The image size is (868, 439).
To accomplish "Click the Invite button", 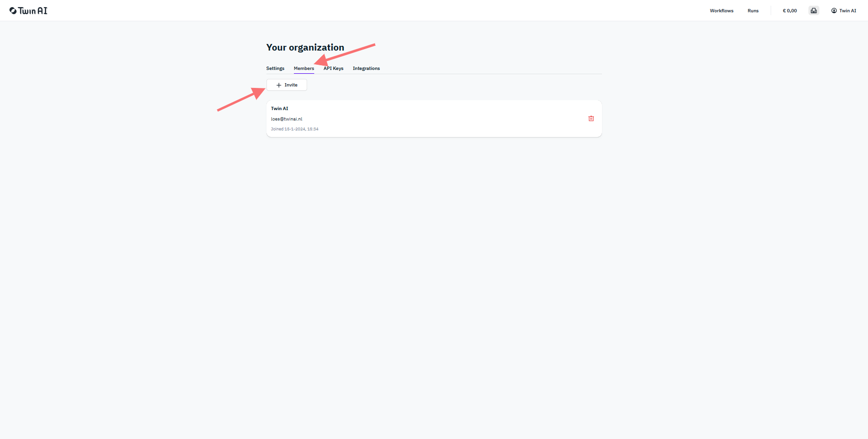I will tap(287, 85).
